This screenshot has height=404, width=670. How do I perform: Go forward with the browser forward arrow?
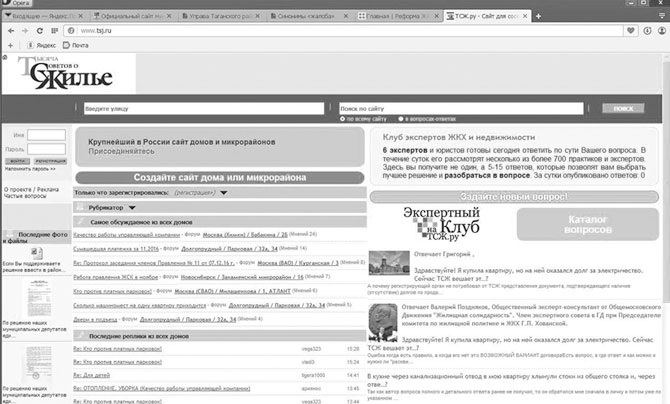(x=25, y=31)
